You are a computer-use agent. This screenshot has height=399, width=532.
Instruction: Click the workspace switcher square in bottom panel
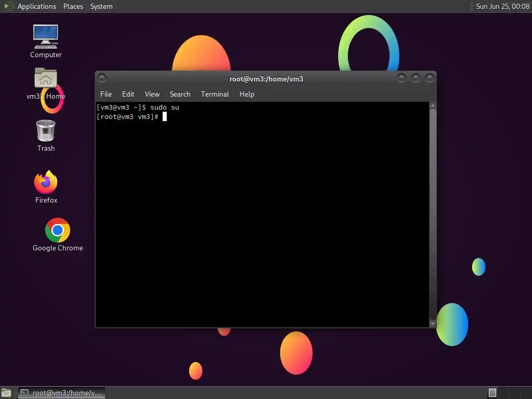[493, 393]
